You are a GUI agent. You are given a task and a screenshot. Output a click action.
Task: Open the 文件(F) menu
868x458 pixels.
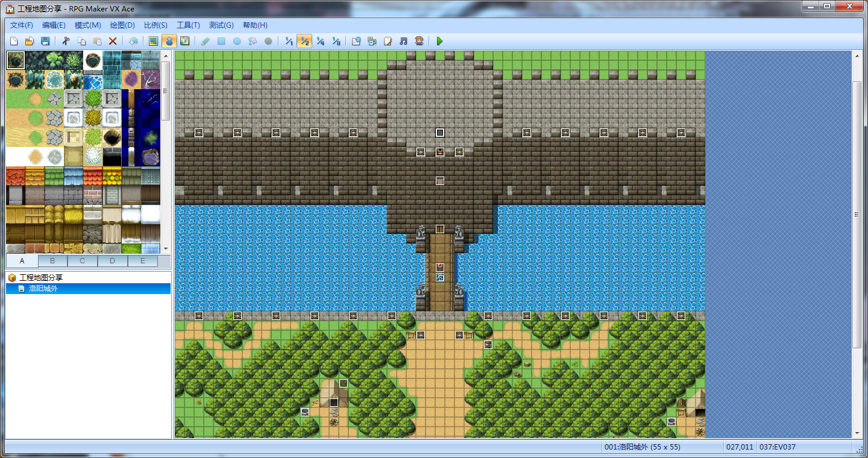[22, 25]
